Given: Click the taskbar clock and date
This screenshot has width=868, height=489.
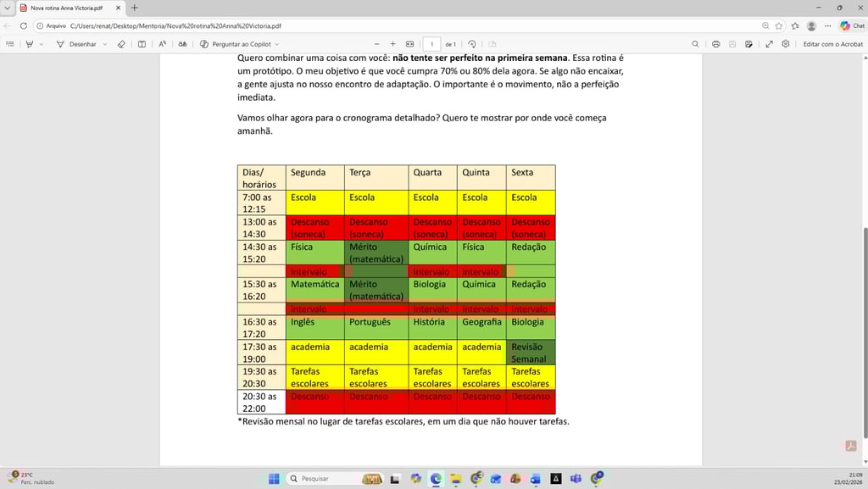Looking at the screenshot, I should (x=848, y=479).
